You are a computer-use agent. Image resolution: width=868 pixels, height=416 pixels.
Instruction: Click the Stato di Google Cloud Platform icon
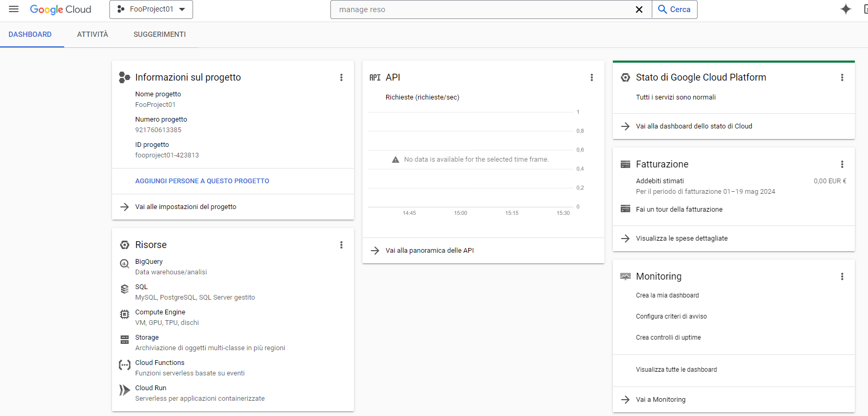tap(625, 77)
